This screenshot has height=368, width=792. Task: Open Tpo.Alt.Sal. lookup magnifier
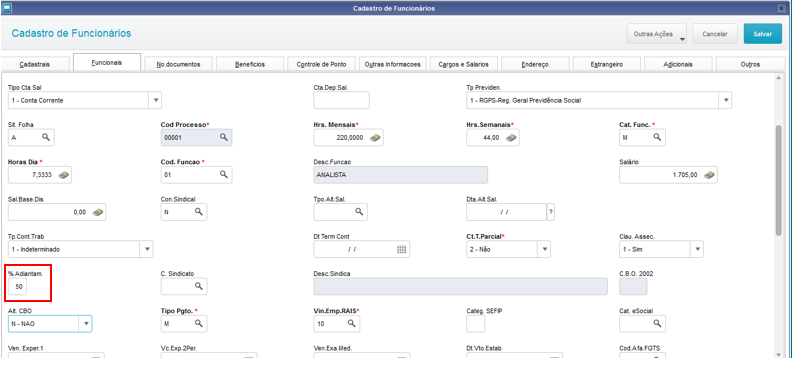pyautogui.click(x=359, y=212)
